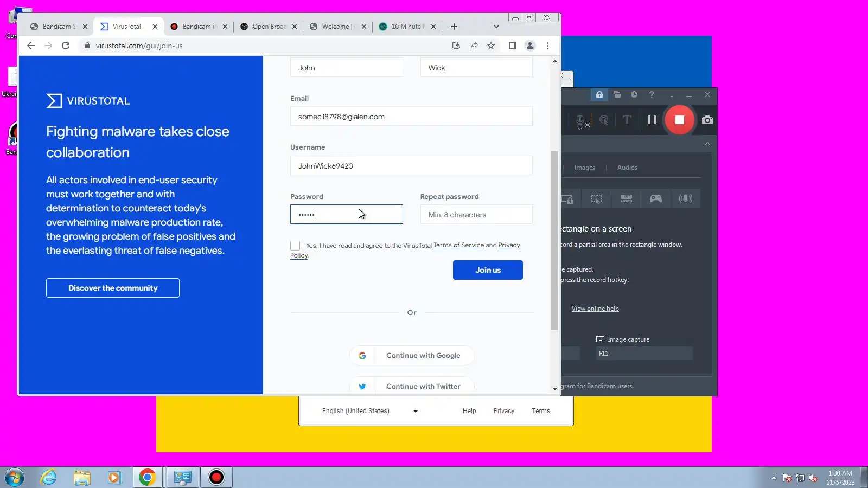Click the VirusTotal logo

88,101
